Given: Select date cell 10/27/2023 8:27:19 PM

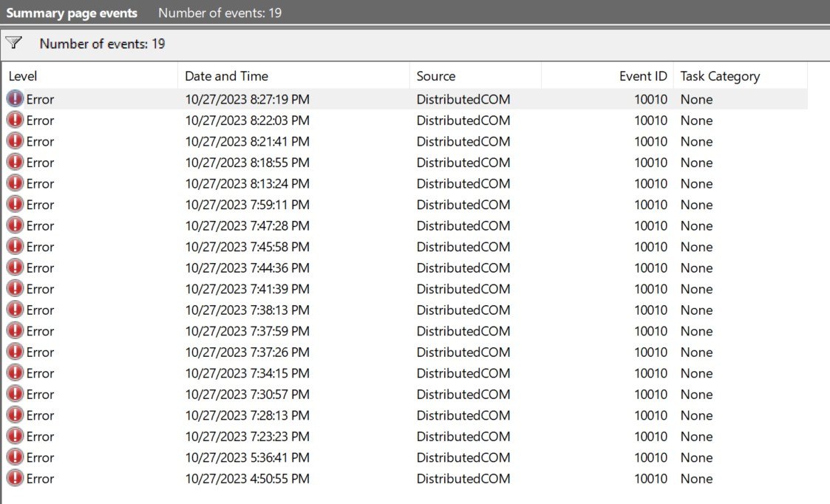Looking at the screenshot, I should [247, 100].
